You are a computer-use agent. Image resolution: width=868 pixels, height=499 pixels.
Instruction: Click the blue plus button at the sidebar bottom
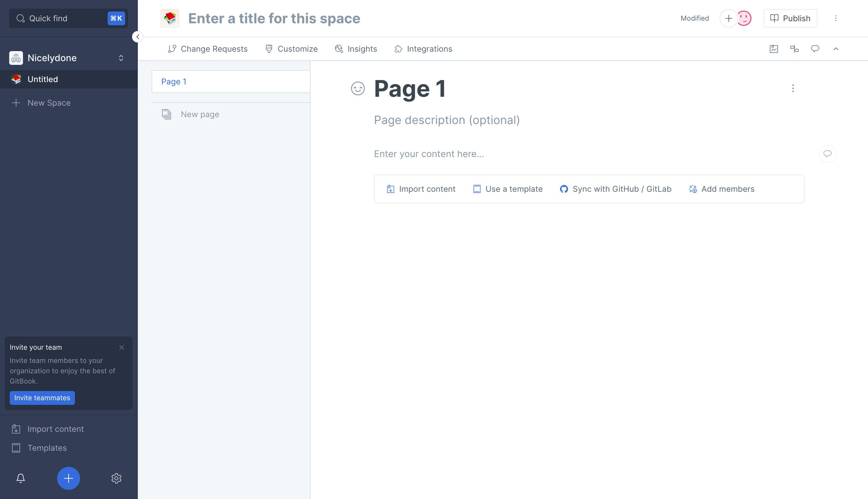click(68, 478)
